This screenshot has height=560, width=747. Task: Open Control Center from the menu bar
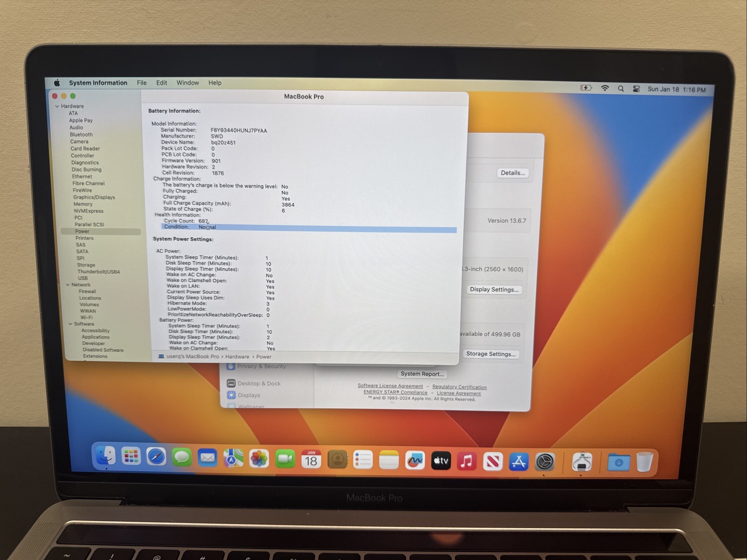click(x=636, y=89)
